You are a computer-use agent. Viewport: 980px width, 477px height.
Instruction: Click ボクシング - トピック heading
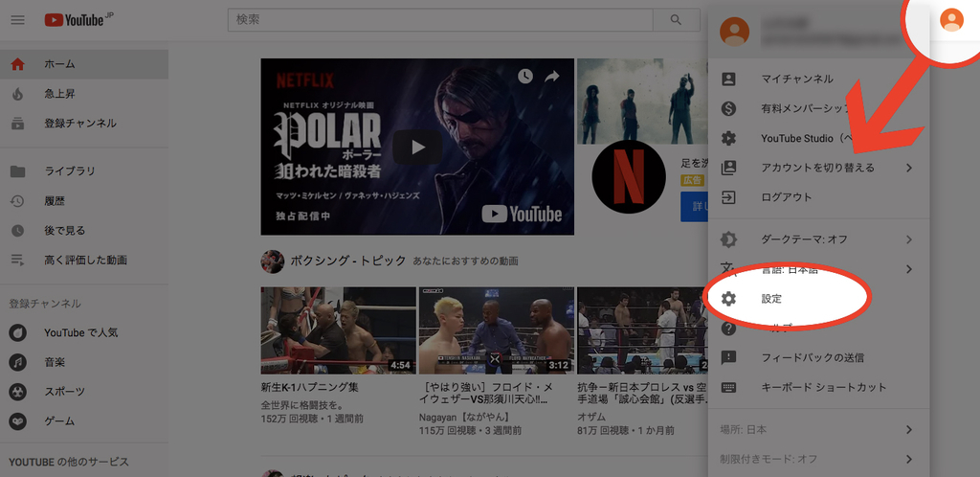point(348,261)
